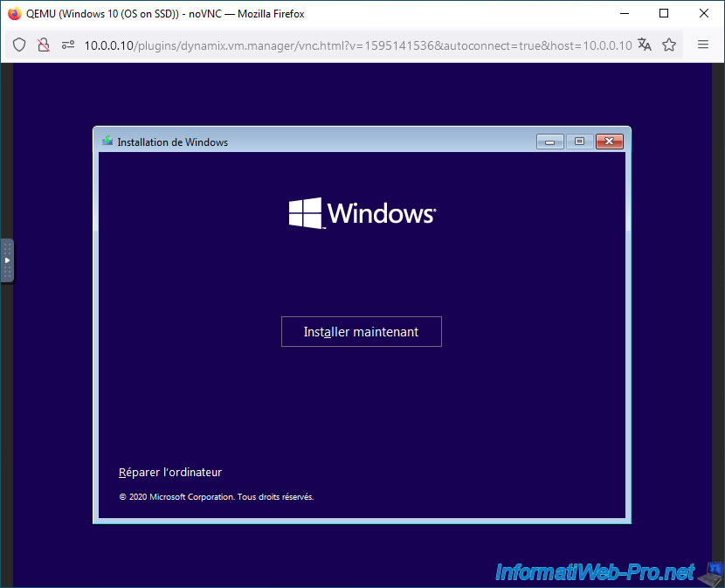This screenshot has height=588, width=725.
Task: Maximize the Installation de Windows dialog
Action: tap(579, 142)
